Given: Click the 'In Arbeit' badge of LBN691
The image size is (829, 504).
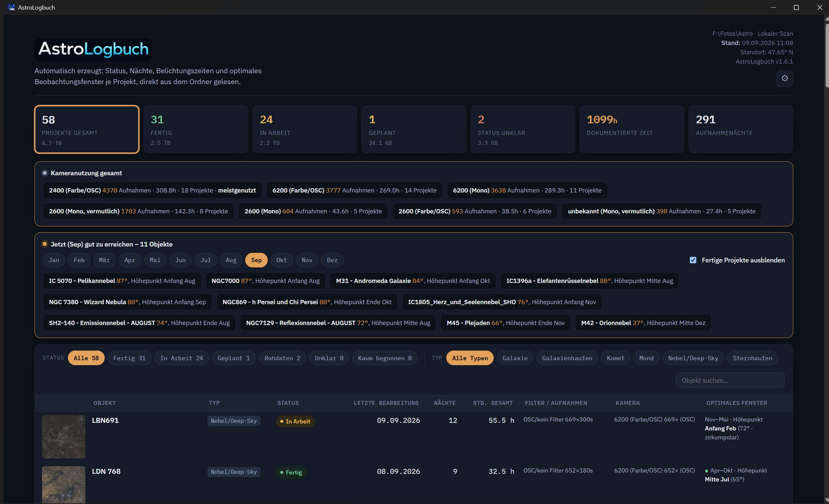Looking at the screenshot, I should 295,422.
